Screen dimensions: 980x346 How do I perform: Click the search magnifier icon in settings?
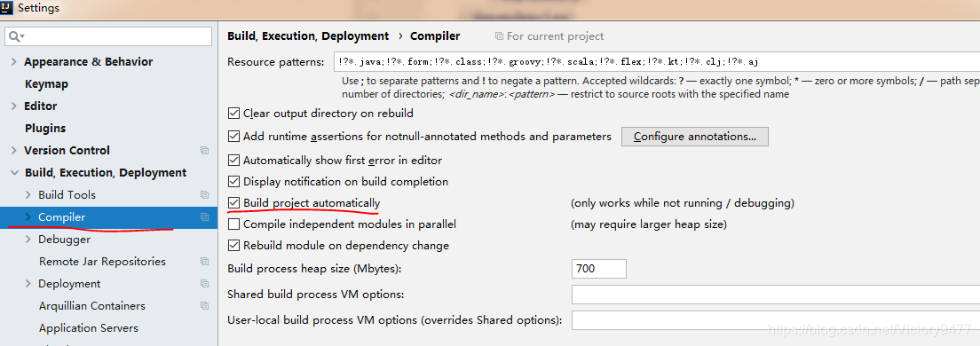pos(16,37)
